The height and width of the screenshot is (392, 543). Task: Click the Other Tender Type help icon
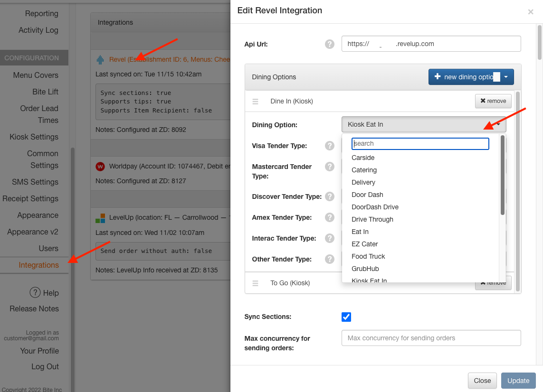tap(329, 259)
